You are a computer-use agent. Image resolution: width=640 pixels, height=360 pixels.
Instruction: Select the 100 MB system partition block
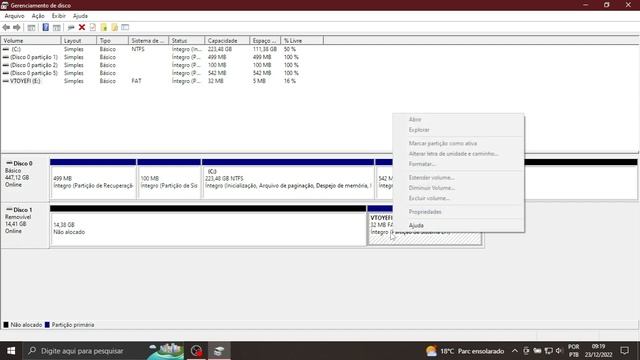169,179
